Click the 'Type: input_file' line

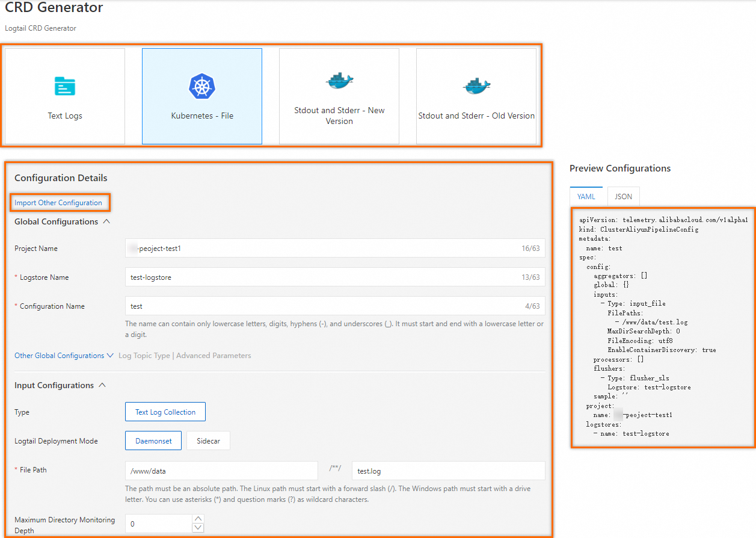(x=633, y=304)
